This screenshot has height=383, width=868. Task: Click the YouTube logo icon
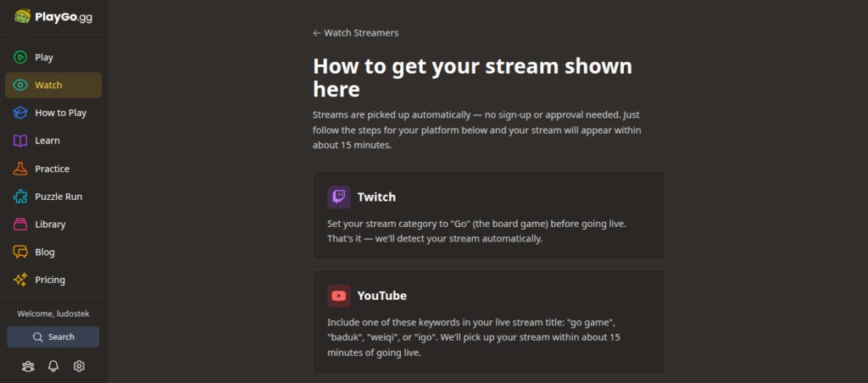point(339,296)
